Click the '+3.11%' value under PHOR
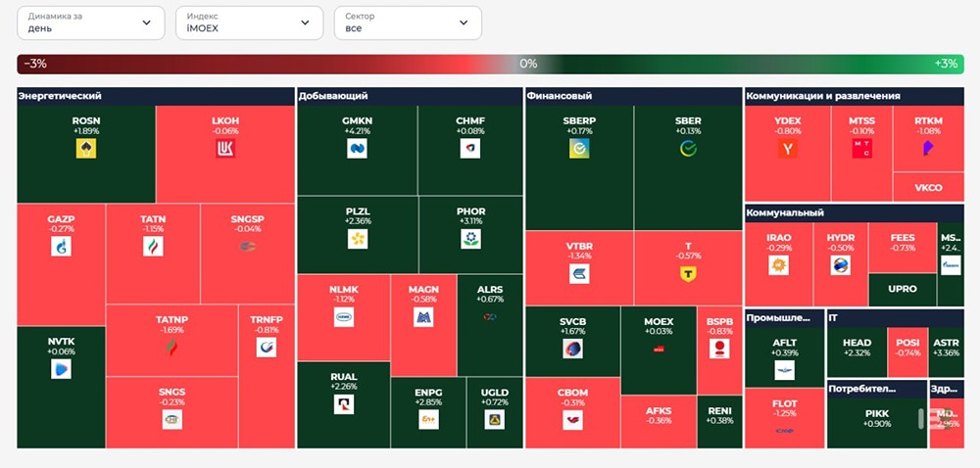980x468 pixels. coord(470,221)
